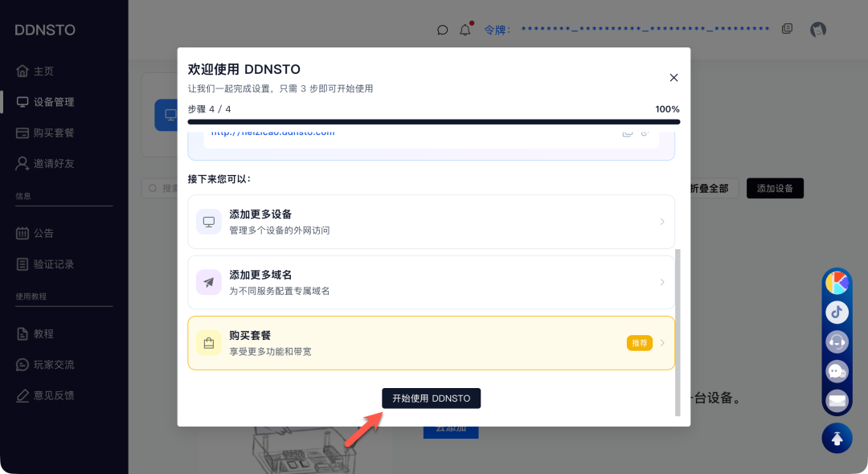Click chevron on 添加更多设备 row
868x474 pixels.
662,221
